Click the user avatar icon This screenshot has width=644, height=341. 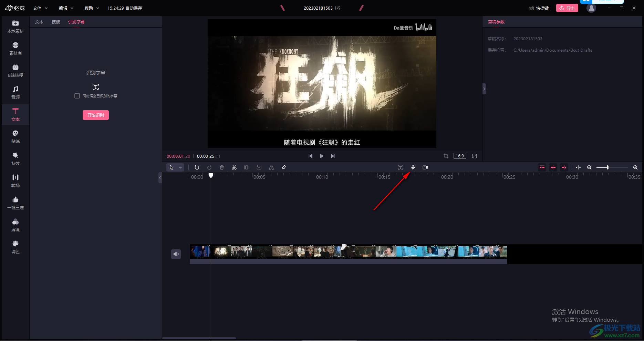(591, 8)
